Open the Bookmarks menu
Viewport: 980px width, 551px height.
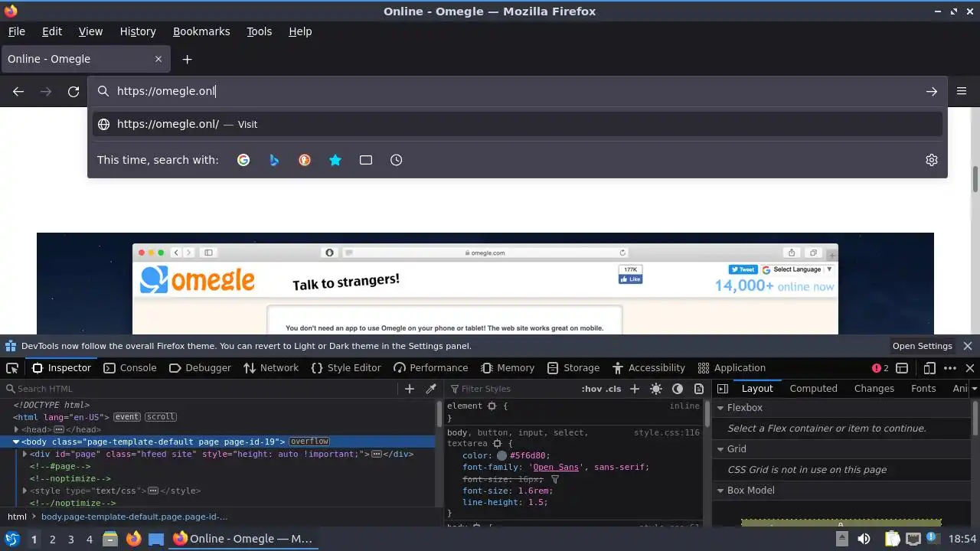pyautogui.click(x=201, y=31)
